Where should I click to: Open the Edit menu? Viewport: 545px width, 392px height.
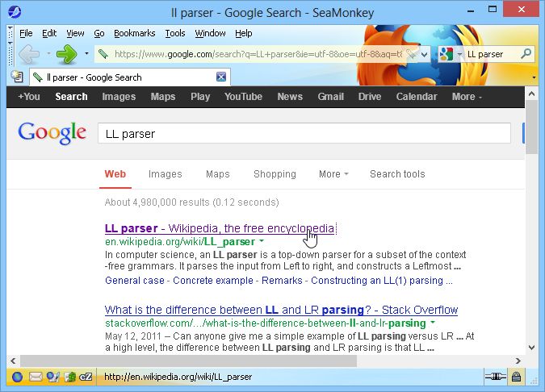(49, 33)
